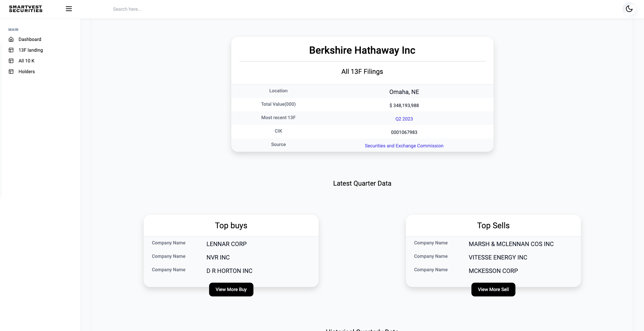This screenshot has width=644, height=331.
Task: Click the SmartVest Securities logo
Action: (x=26, y=9)
